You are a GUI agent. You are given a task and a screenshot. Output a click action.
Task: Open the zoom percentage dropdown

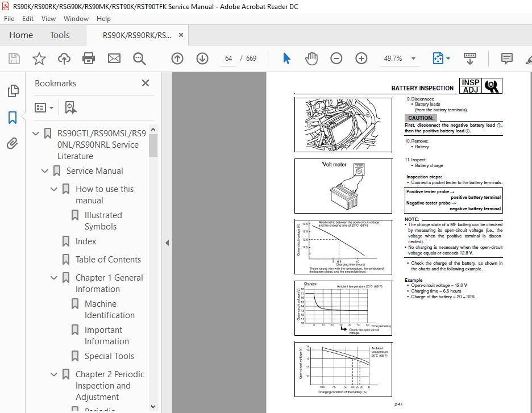(x=413, y=59)
